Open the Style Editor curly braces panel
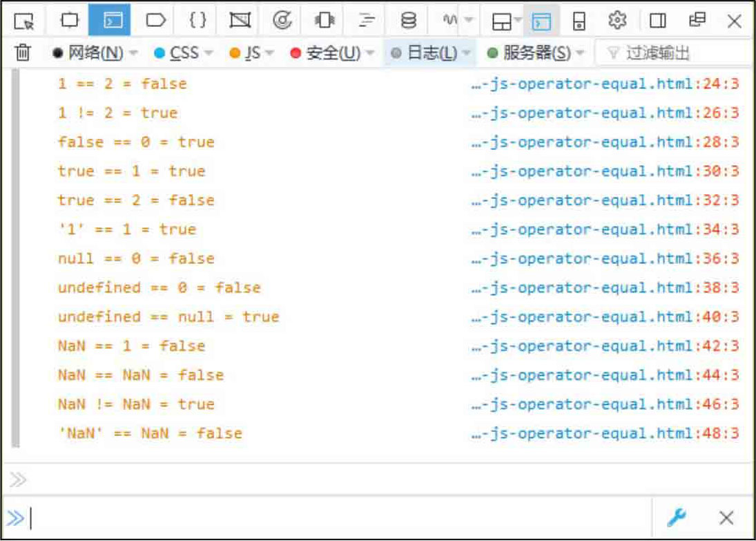 point(198,21)
